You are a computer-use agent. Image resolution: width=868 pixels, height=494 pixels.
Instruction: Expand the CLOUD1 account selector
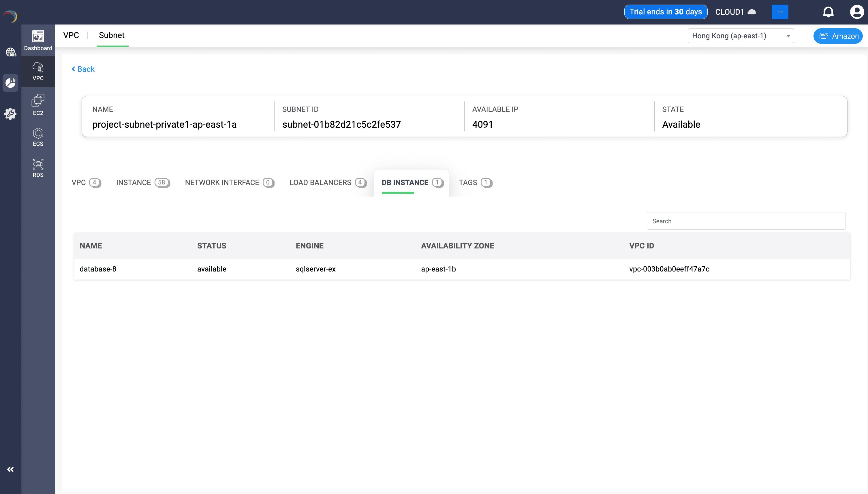(735, 11)
